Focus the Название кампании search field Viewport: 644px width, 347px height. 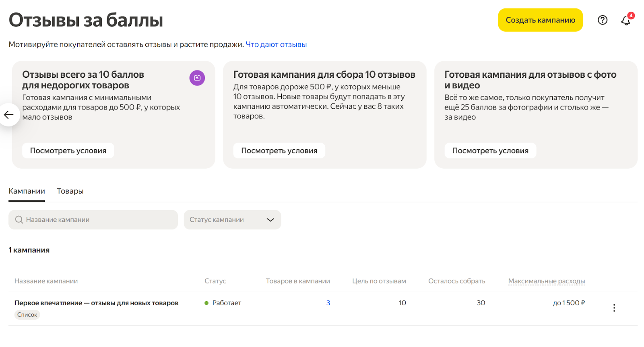pos(97,220)
